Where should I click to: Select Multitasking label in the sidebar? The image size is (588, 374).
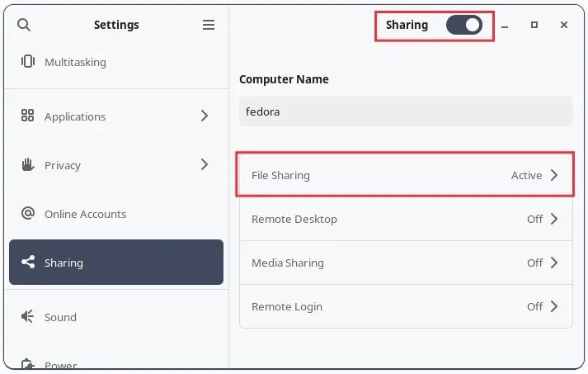(x=75, y=62)
